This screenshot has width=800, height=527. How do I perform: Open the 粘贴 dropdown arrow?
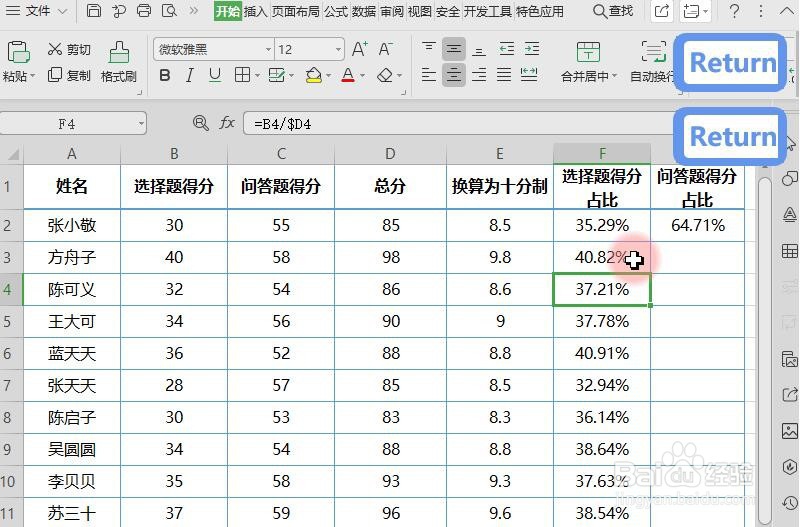click(33, 77)
